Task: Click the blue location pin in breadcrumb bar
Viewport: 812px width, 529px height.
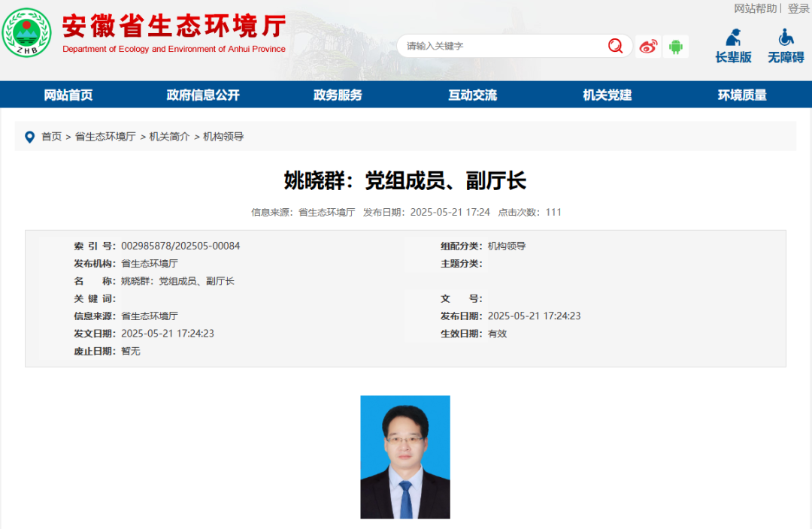Action: tap(30, 137)
